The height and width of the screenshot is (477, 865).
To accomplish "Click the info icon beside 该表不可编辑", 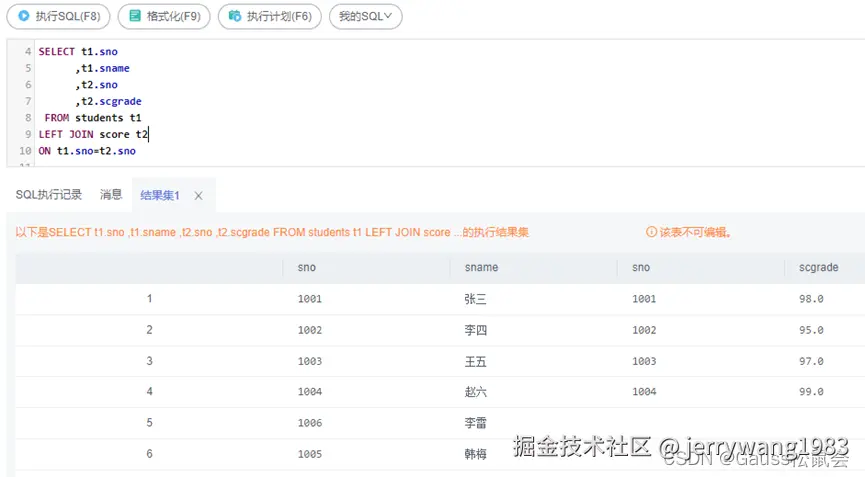I will (651, 232).
